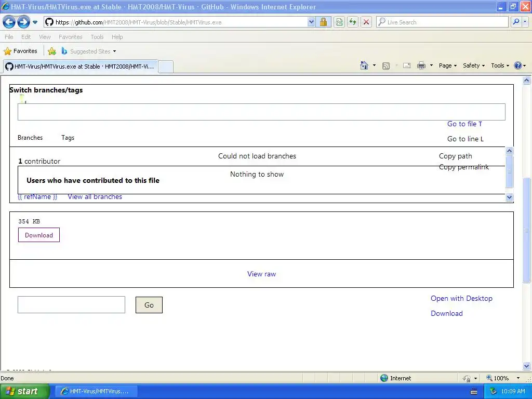
Task: Expand the Print dropdown arrow
Action: click(x=431, y=65)
